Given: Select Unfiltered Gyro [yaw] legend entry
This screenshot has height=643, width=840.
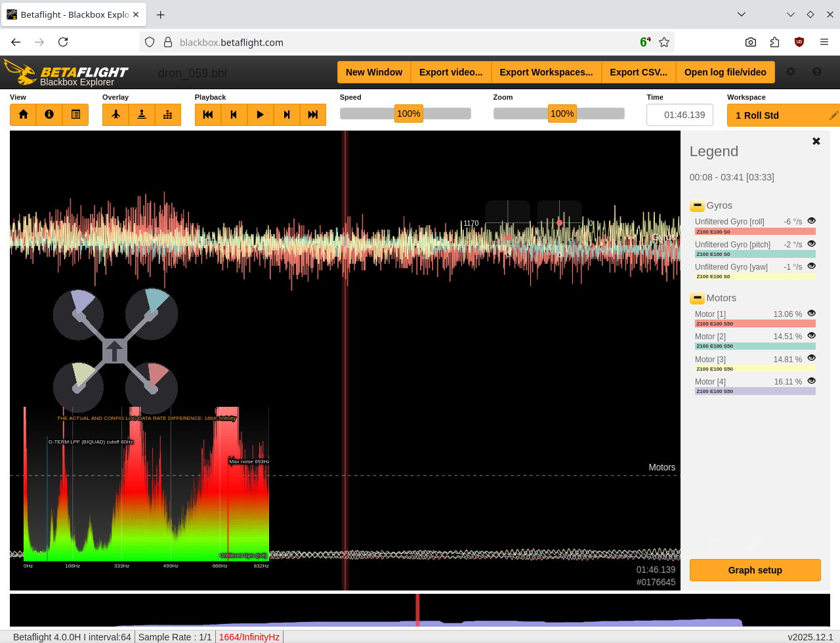Looking at the screenshot, I should click(731, 267).
